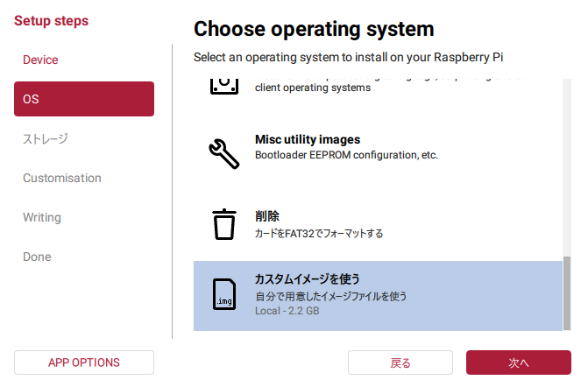
Task: Click the partially visible icon at list top
Action: tap(223, 86)
